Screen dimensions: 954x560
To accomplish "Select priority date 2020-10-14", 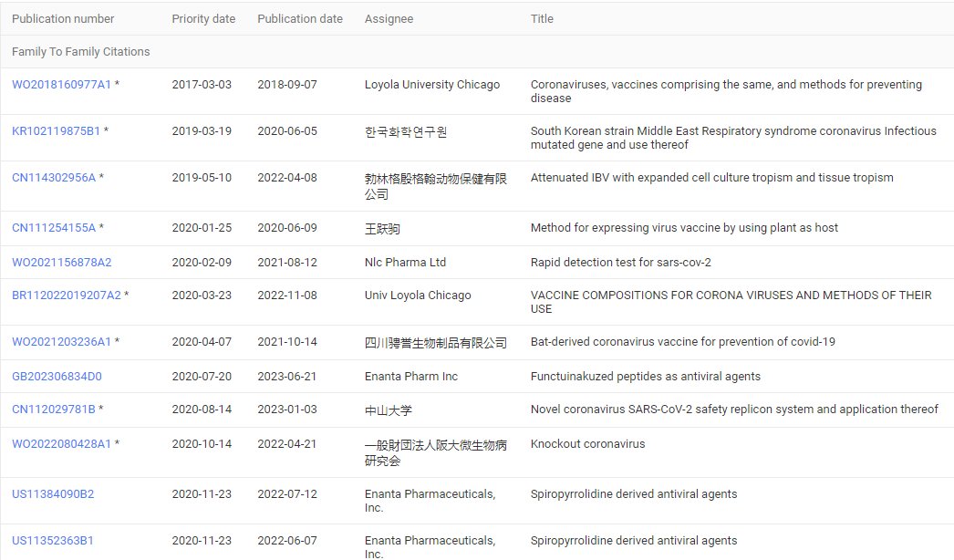I will (202, 444).
